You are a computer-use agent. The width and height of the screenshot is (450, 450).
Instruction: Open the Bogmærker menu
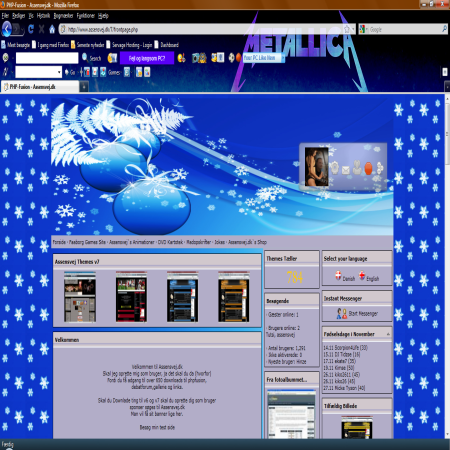pos(63,15)
